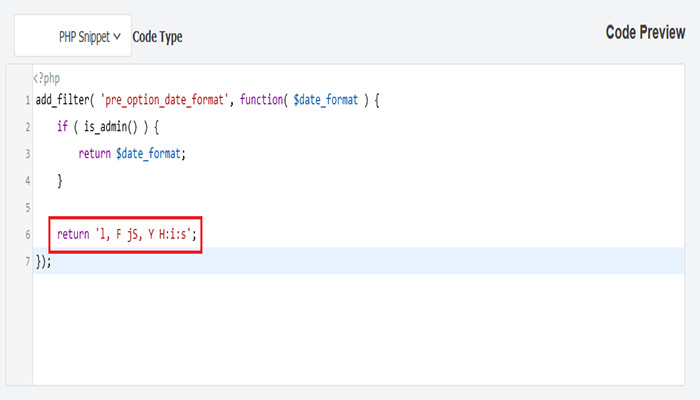The image size is (700, 400).
Task: Click line number 2 in the gutter
Action: 27,128
